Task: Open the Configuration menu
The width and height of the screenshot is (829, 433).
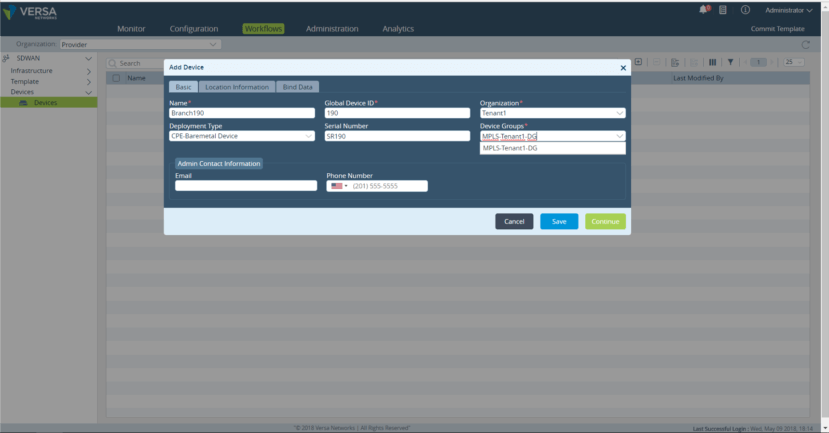Action: tap(194, 29)
